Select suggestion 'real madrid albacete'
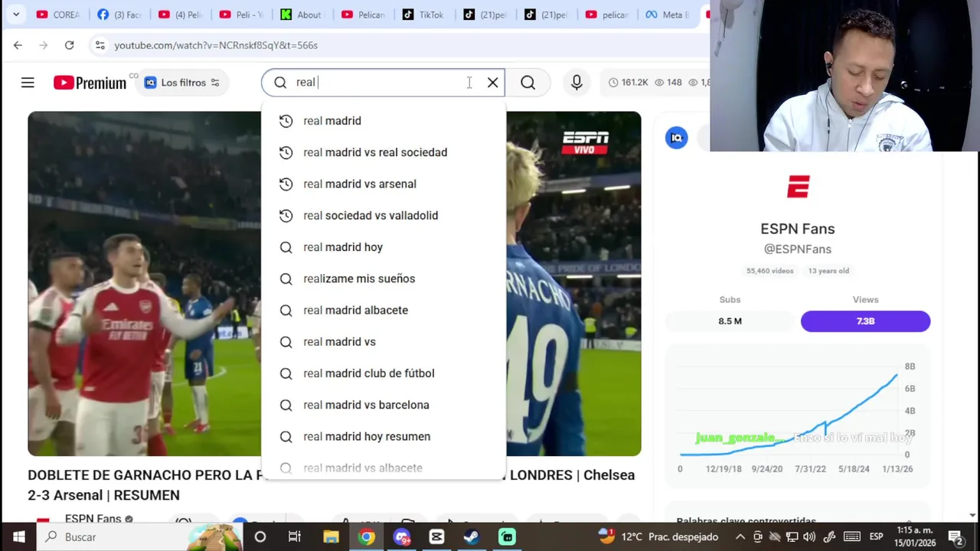 click(384, 310)
